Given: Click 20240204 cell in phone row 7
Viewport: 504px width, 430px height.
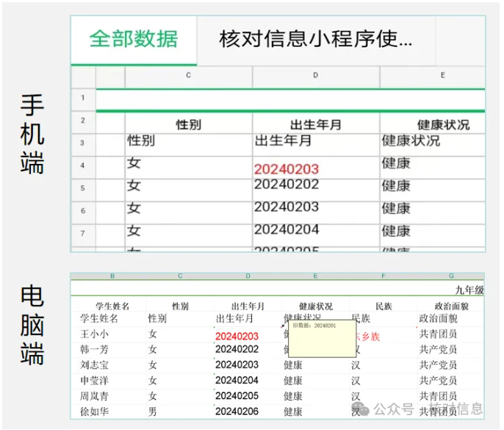Looking at the screenshot, I should click(316, 235).
